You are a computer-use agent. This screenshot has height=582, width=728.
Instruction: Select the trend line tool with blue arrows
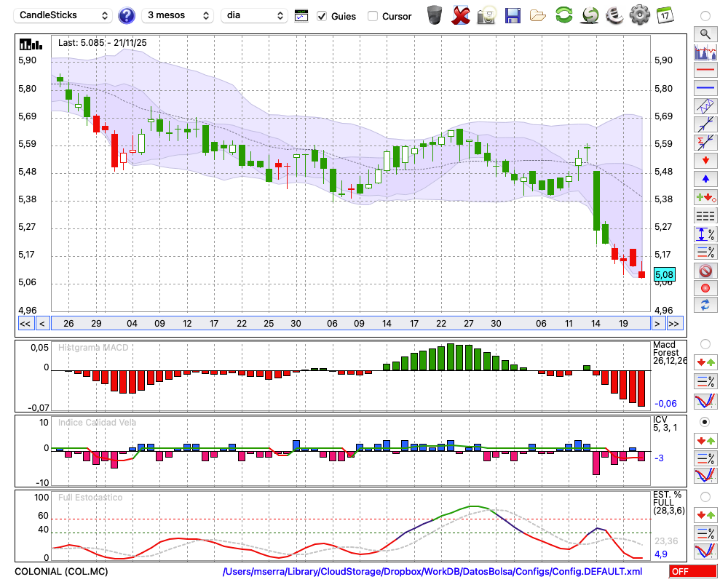pos(705,124)
